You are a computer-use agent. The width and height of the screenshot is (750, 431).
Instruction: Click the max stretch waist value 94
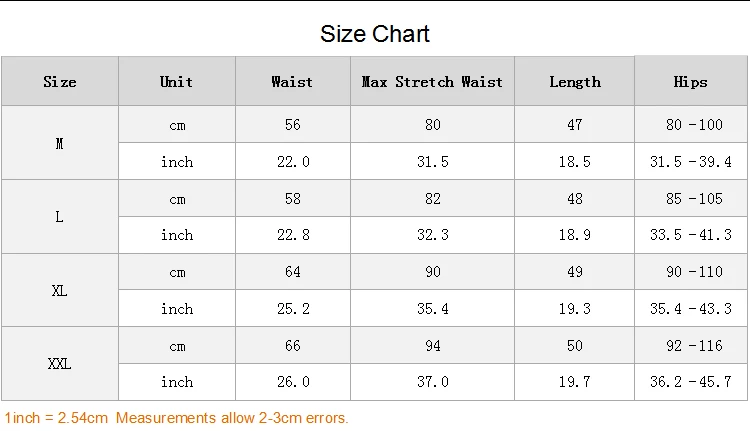[x=432, y=345]
